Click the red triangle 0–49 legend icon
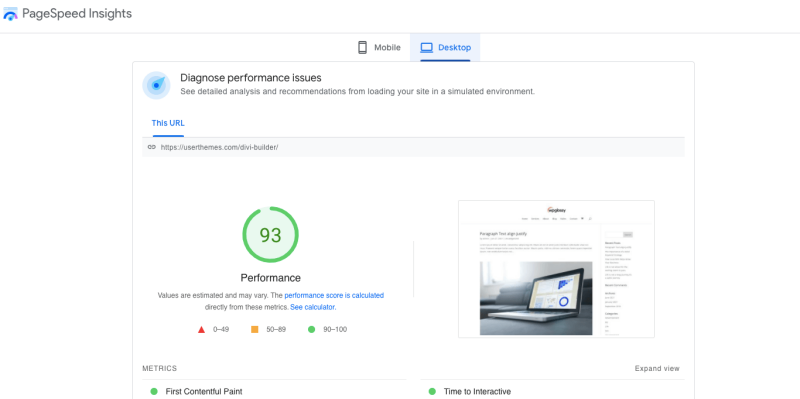 [202, 330]
